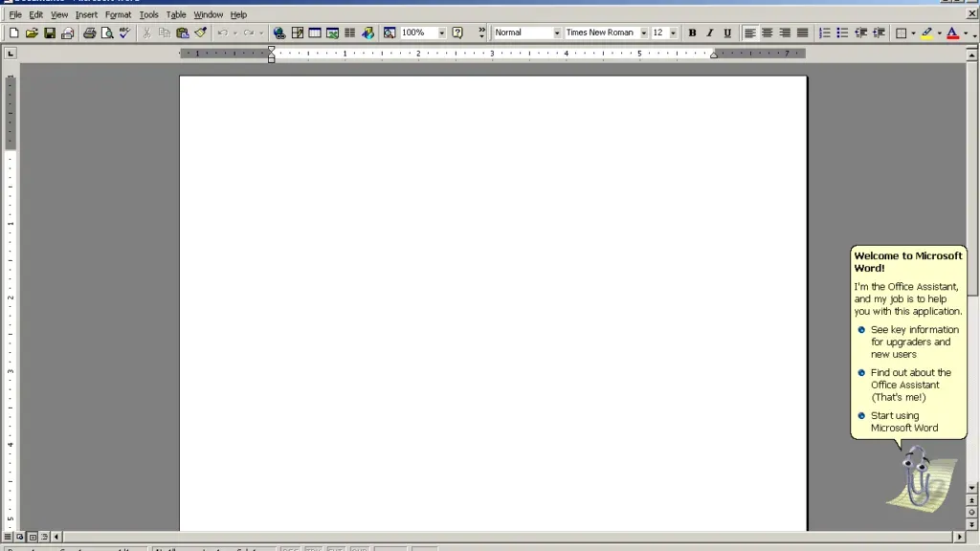980x551 pixels.
Task: Click the Numbering list icon
Action: tap(825, 33)
